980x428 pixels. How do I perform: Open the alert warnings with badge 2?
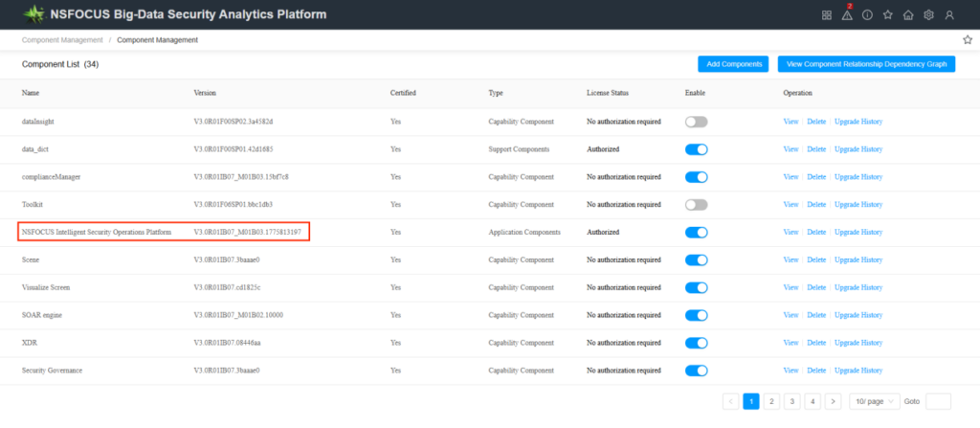(847, 14)
